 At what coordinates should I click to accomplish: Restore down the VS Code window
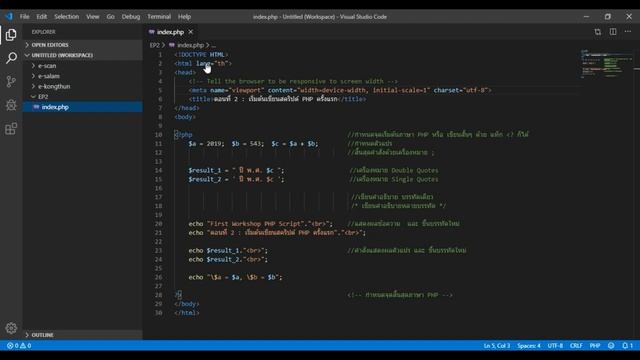(x=608, y=17)
